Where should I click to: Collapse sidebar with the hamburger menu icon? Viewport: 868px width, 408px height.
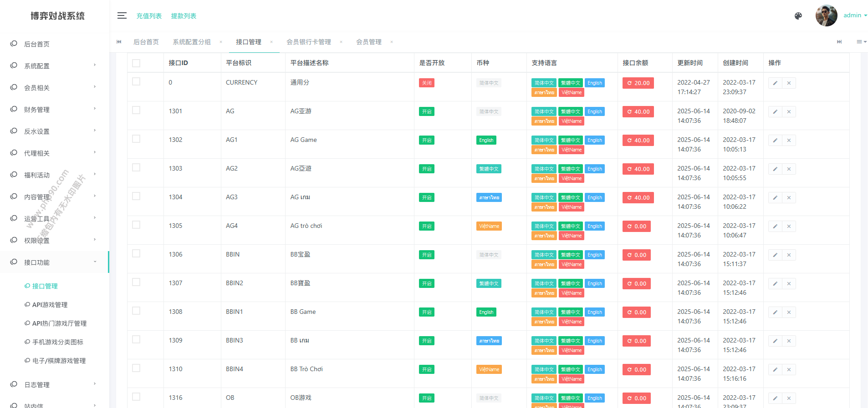(122, 16)
